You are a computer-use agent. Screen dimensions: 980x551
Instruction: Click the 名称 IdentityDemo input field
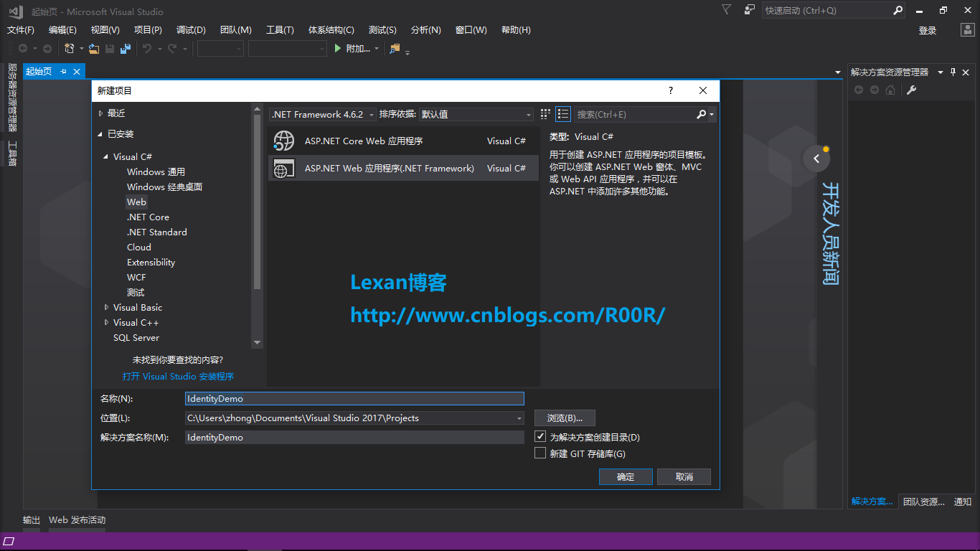point(354,398)
